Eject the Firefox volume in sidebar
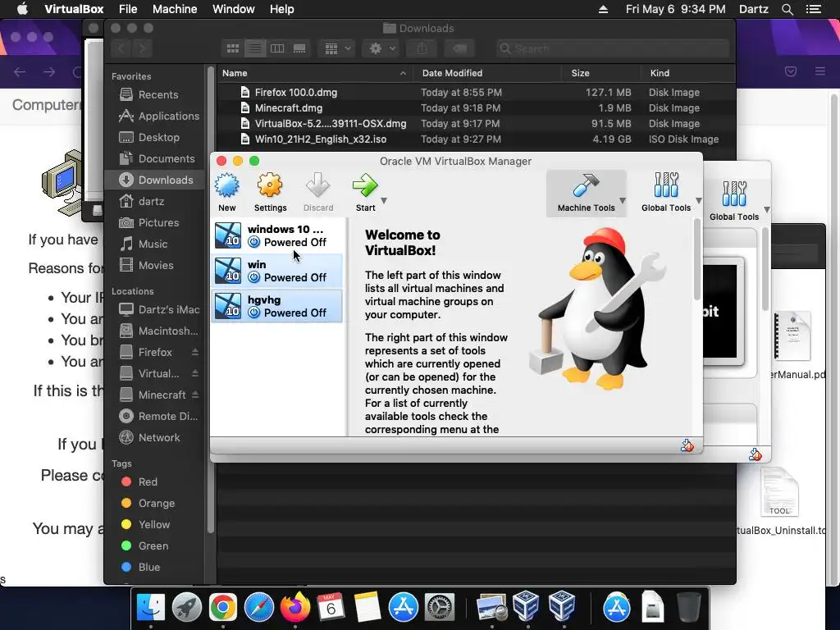The width and height of the screenshot is (840, 630). tap(195, 352)
